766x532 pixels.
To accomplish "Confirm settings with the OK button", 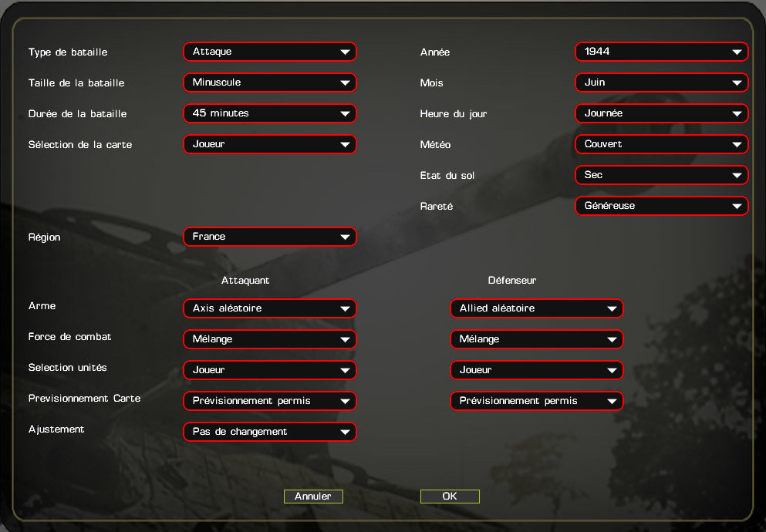I will tap(450, 497).
